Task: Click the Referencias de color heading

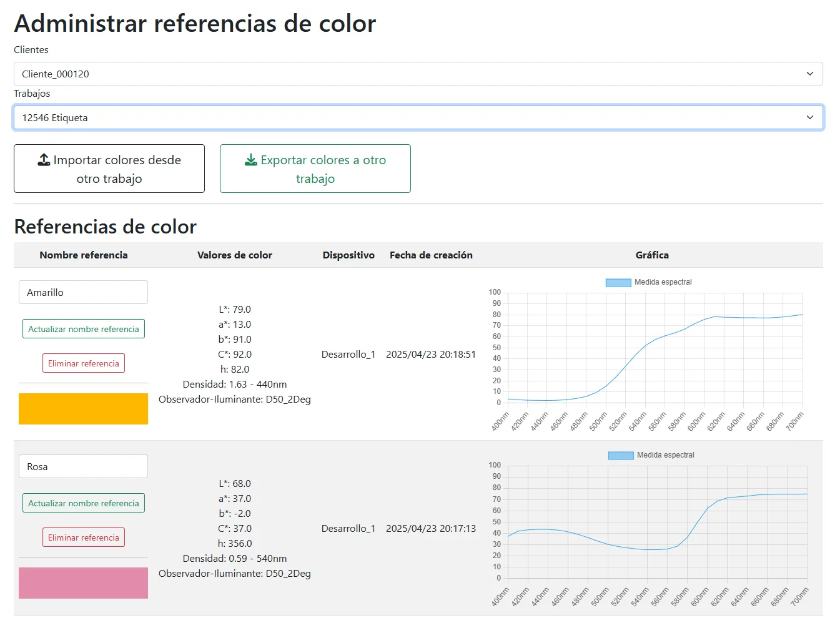Action: click(105, 226)
